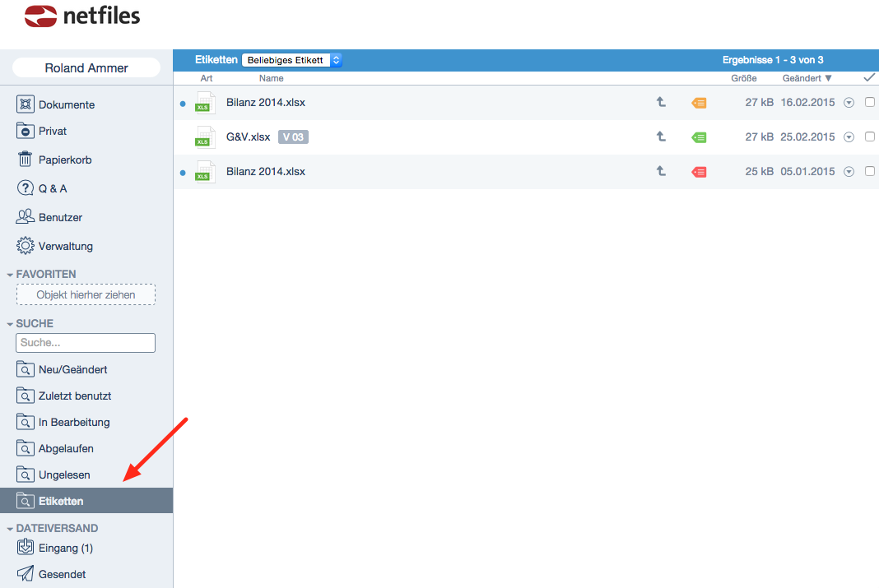Click into the Suche search field
The width and height of the screenshot is (879, 588).
tap(86, 343)
